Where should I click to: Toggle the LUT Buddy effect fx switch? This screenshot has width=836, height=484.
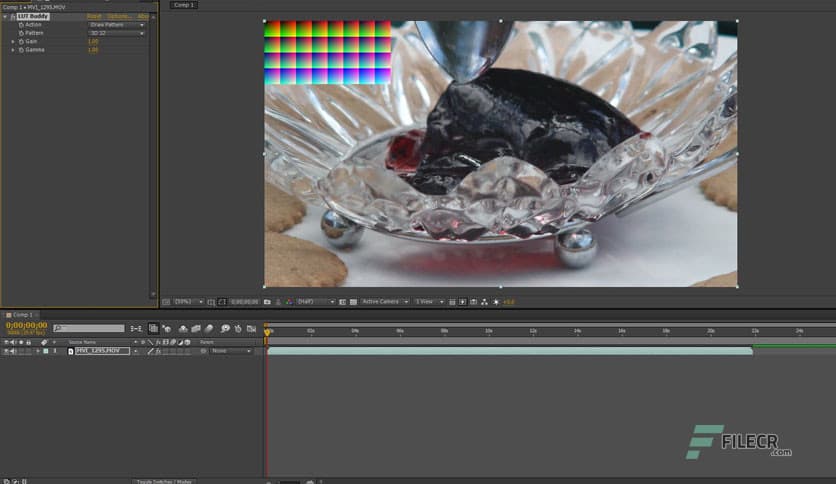pos(11,16)
